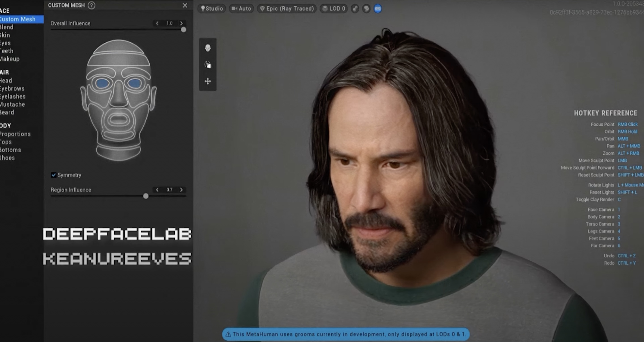The image size is (644, 342).
Task: Click the Region Influence slider handle
Action: tap(146, 196)
